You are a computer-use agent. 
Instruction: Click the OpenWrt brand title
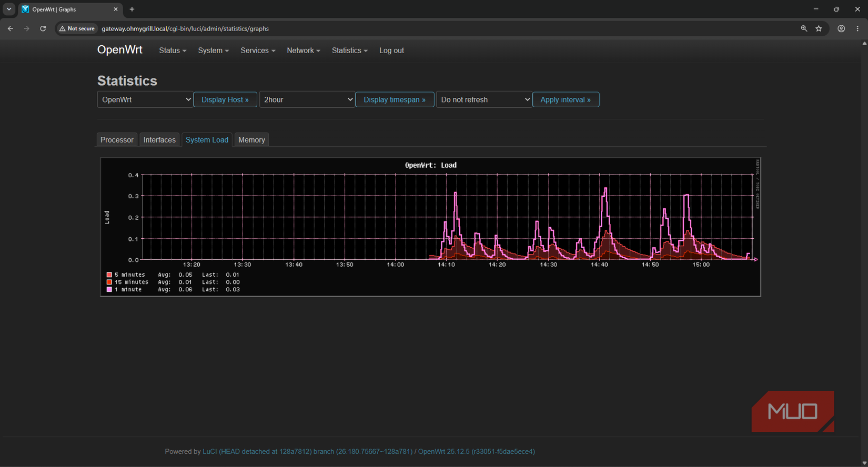(x=119, y=49)
